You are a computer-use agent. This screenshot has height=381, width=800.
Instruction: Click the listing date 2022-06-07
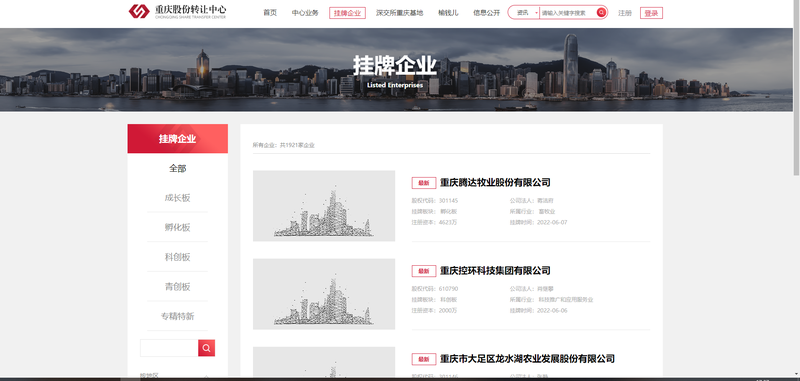552,222
